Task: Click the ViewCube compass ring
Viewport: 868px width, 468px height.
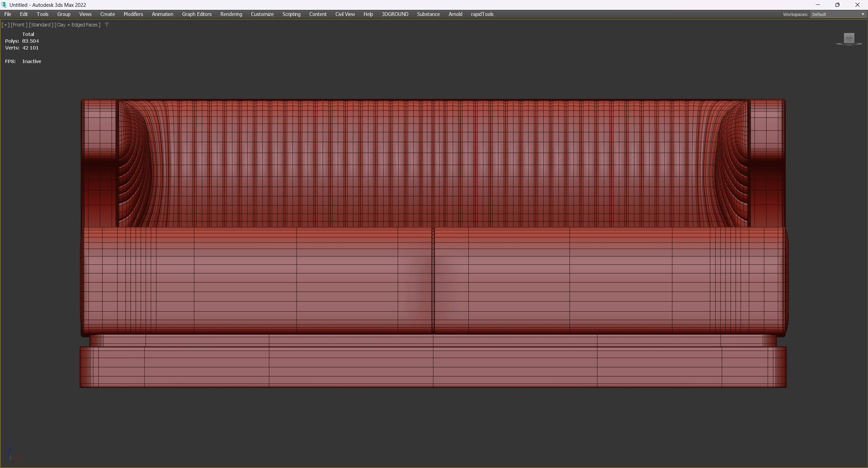Action: click(838, 44)
